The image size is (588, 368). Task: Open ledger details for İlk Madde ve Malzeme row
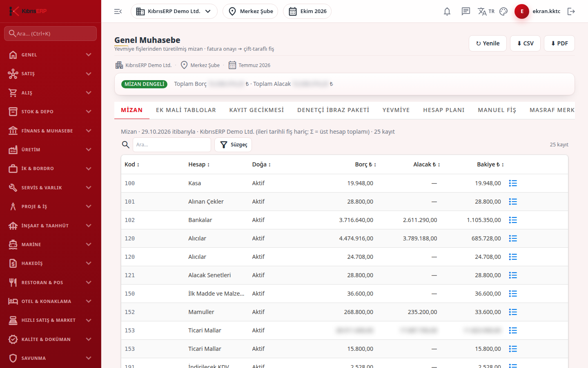513,294
